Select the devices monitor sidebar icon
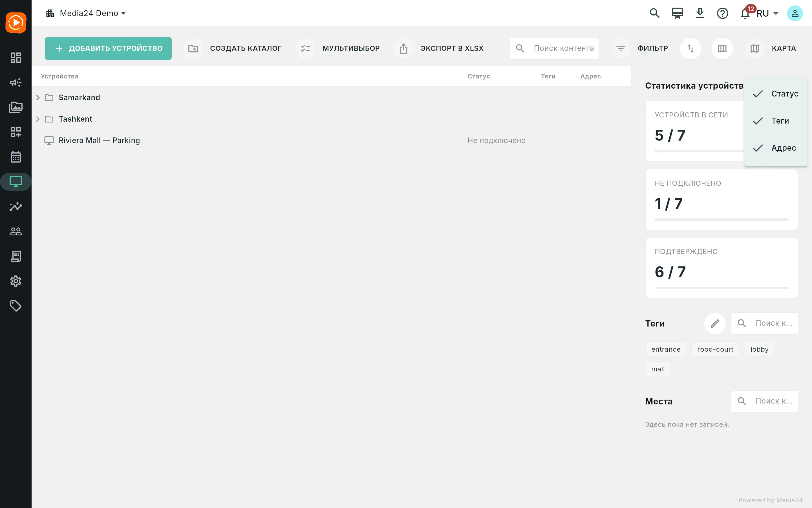Image resolution: width=812 pixels, height=508 pixels. click(x=16, y=182)
